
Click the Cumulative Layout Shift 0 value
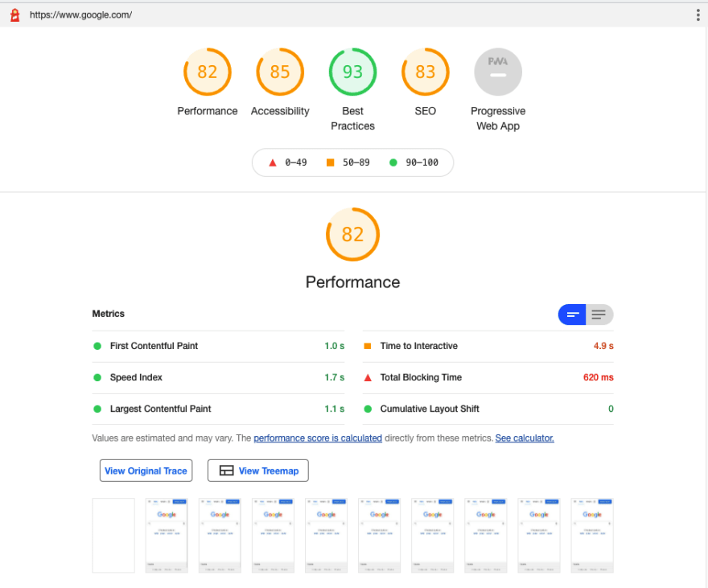pyautogui.click(x=611, y=409)
